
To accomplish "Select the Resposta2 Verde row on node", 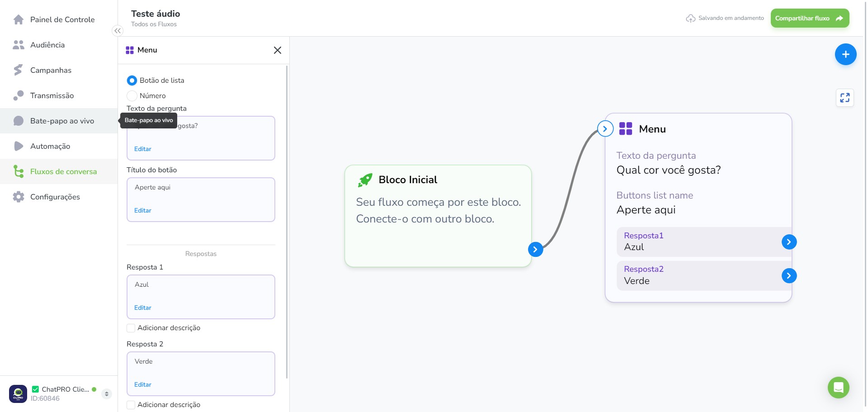I will tap(704, 275).
